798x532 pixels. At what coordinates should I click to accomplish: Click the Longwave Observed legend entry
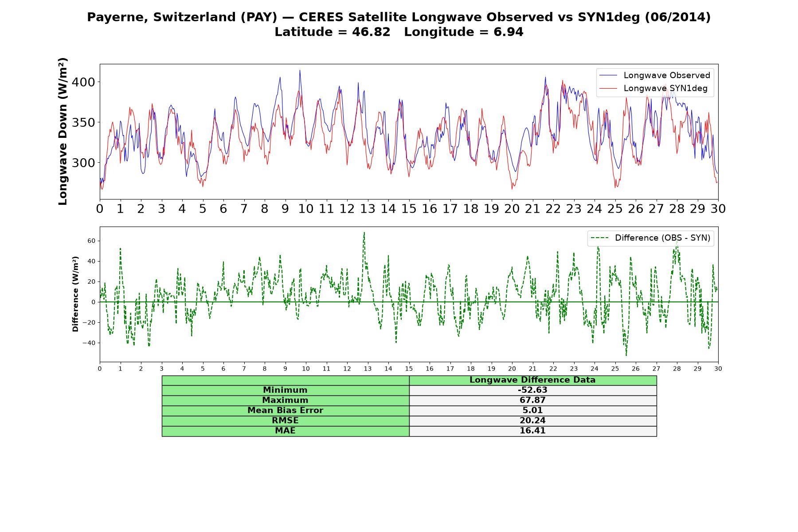coord(655,75)
